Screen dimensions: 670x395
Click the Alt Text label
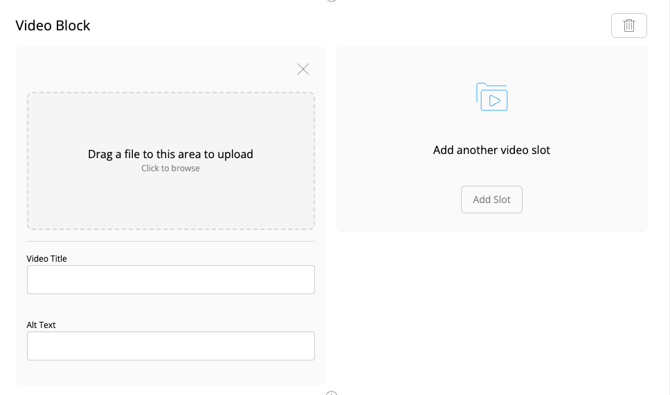pyautogui.click(x=41, y=325)
